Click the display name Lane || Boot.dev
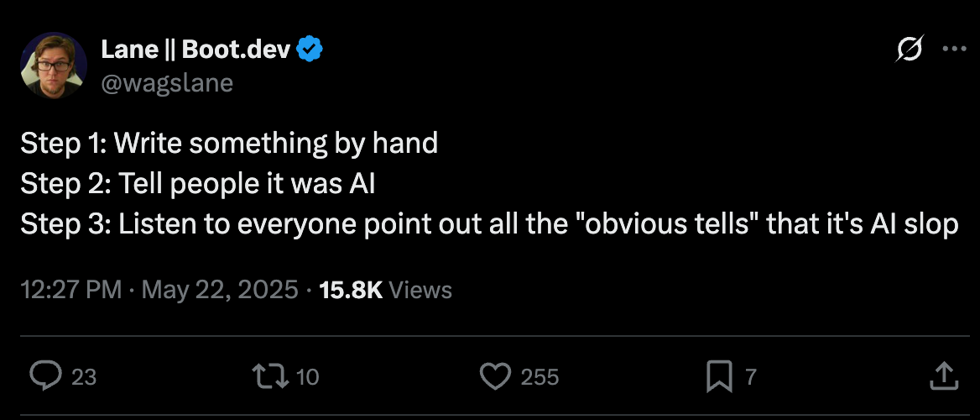Screen dimensions: 980x420 pos(195,50)
